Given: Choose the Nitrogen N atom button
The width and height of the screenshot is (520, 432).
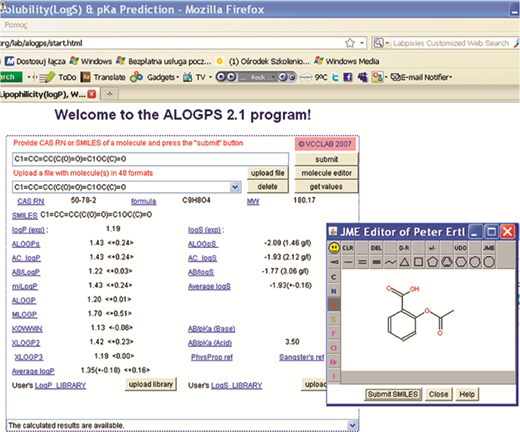Looking at the screenshot, I should [x=334, y=291].
